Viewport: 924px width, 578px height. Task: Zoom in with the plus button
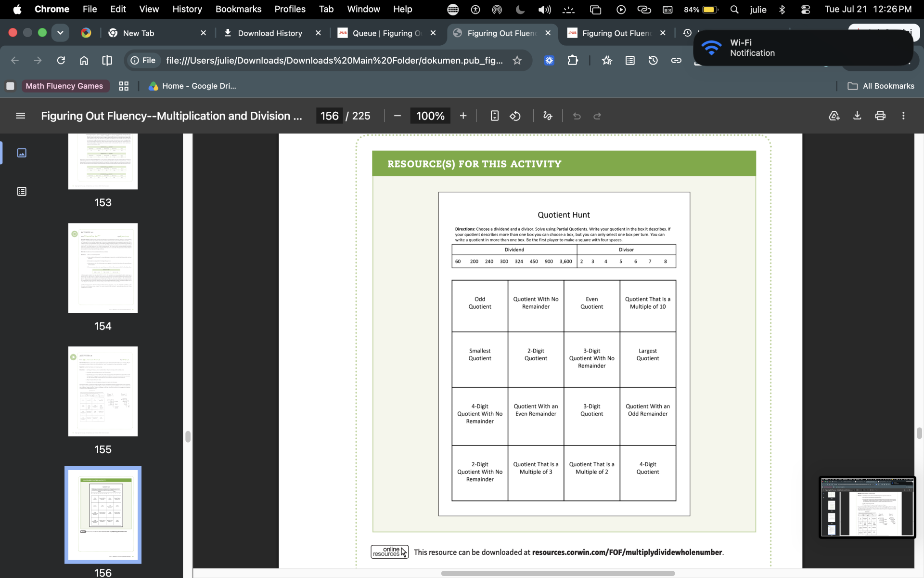click(x=463, y=116)
